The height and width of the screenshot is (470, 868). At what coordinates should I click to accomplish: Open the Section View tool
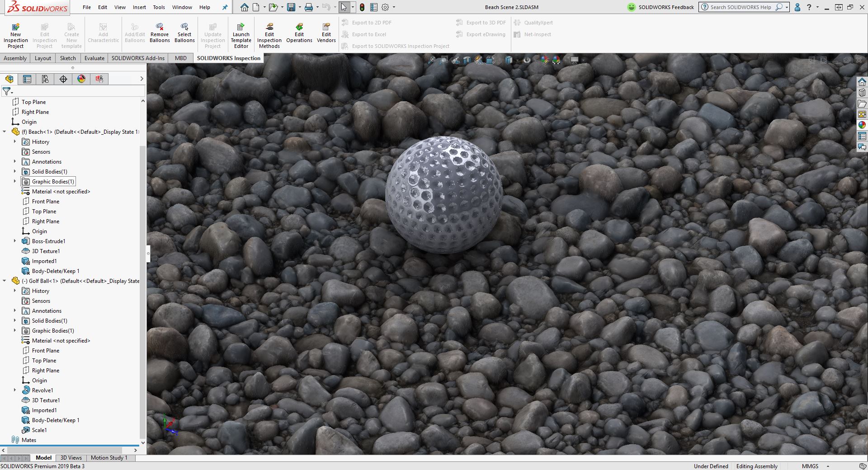pyautogui.click(x=467, y=60)
